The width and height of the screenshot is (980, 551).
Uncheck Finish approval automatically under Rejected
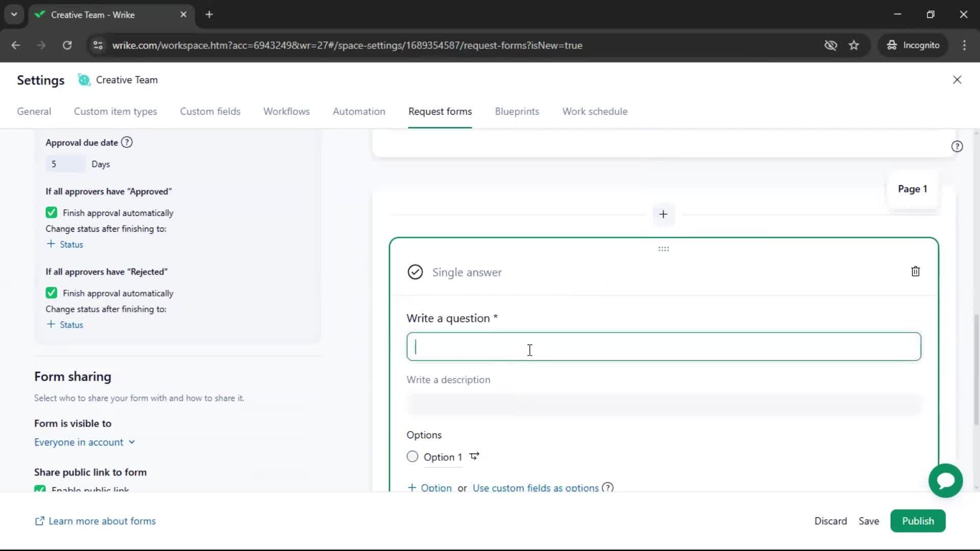(x=51, y=293)
